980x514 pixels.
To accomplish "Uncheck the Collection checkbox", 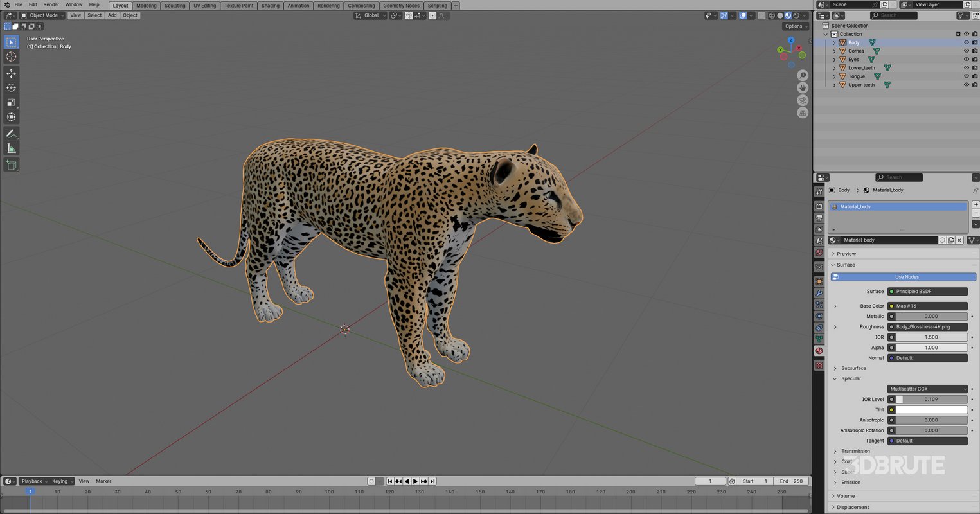I will (x=957, y=34).
